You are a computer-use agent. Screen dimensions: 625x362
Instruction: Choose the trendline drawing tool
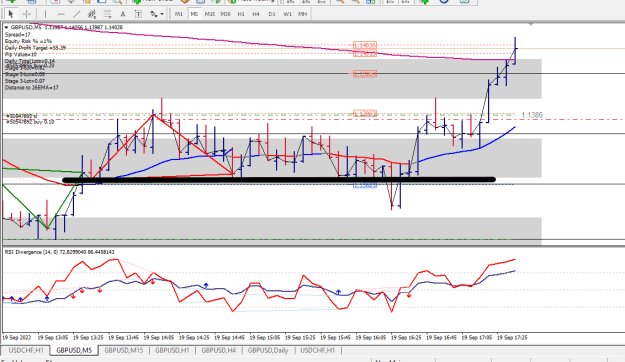tap(76, 14)
